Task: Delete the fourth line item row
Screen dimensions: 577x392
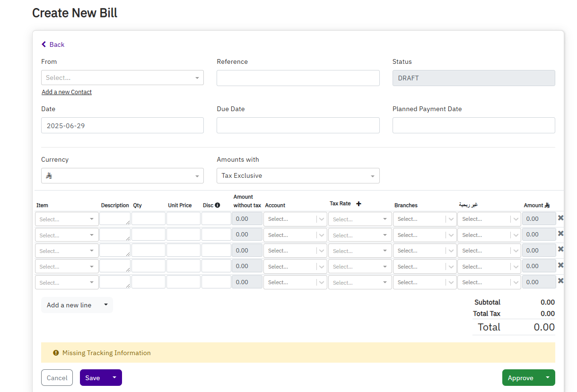Action: 560,265
